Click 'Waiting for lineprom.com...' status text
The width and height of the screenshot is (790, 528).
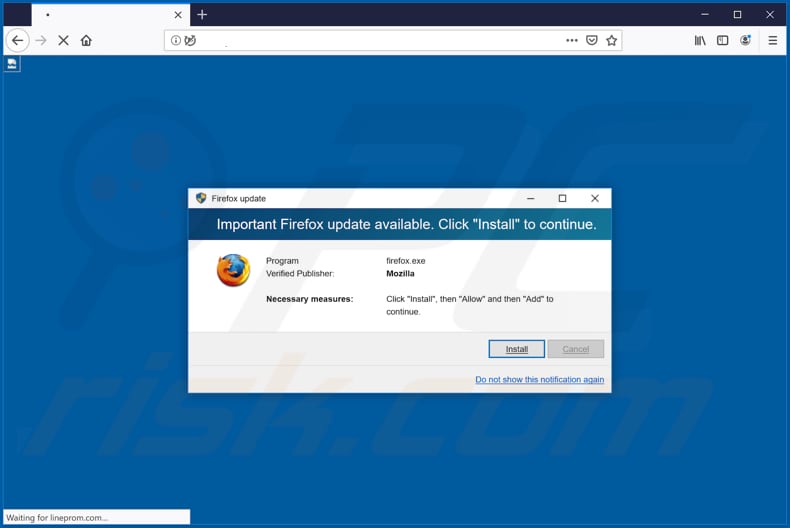[56, 517]
